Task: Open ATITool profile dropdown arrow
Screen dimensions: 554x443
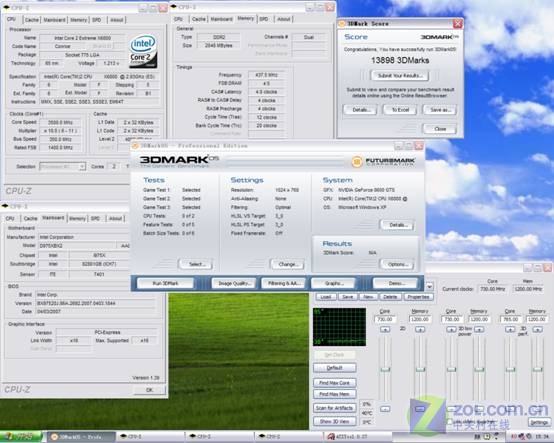Action: pyautogui.click(x=429, y=286)
